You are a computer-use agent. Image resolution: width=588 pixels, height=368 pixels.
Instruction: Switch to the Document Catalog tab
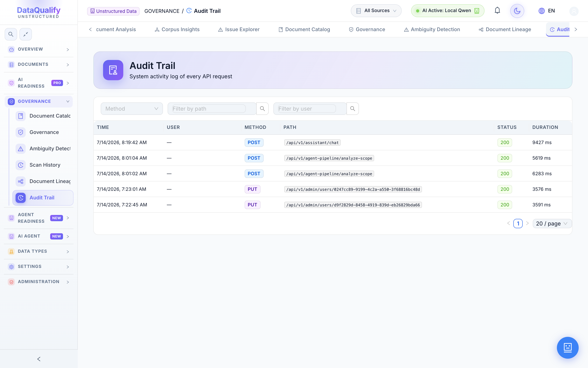click(304, 29)
